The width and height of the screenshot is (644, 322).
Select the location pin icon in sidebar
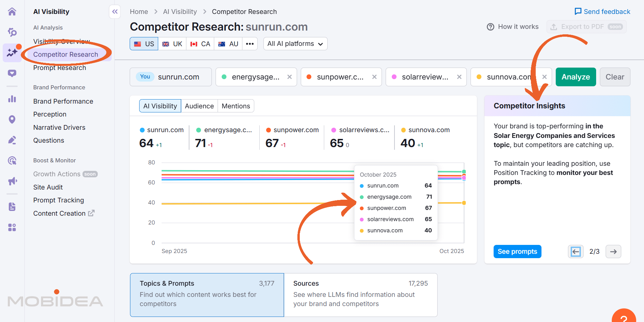(12, 119)
